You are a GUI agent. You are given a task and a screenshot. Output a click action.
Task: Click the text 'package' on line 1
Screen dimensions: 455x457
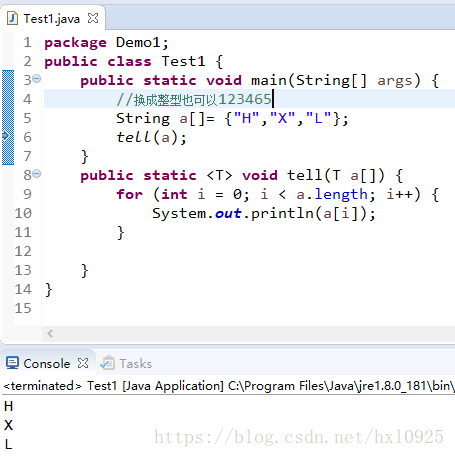coord(76,43)
